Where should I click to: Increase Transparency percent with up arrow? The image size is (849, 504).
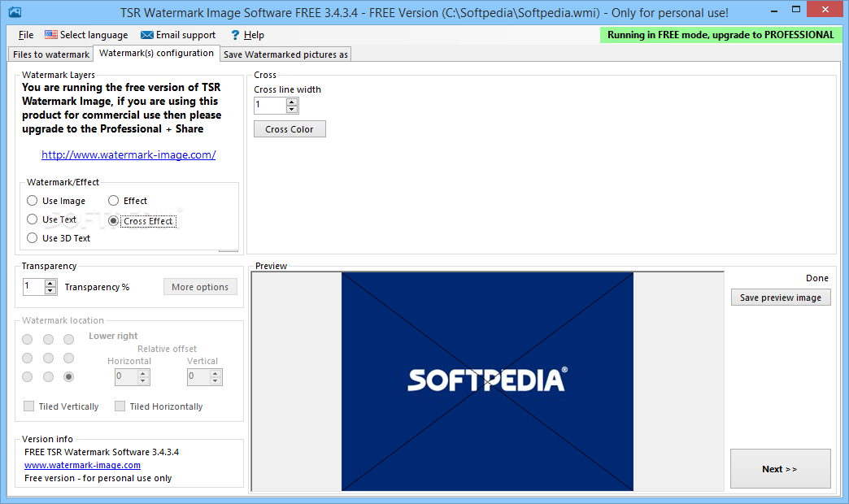click(50, 283)
